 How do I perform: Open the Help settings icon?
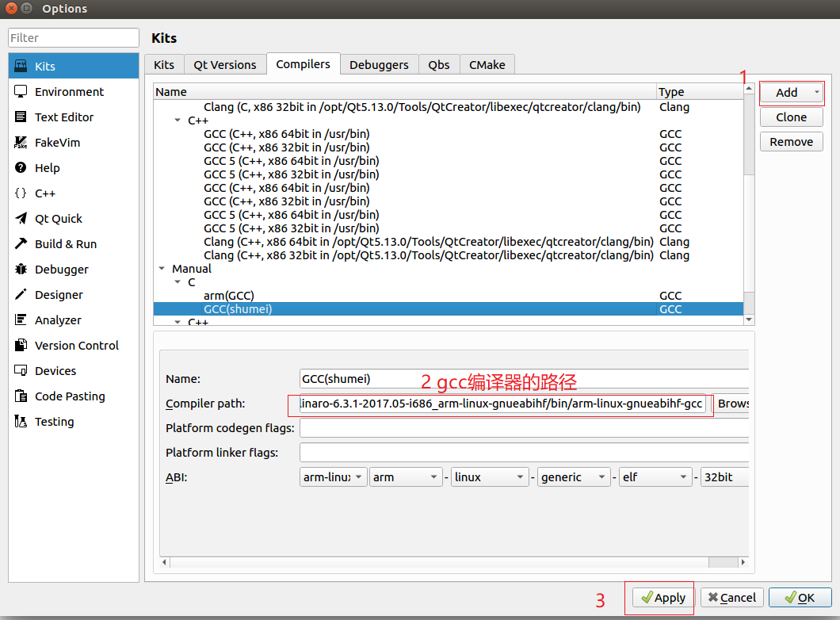coord(21,168)
